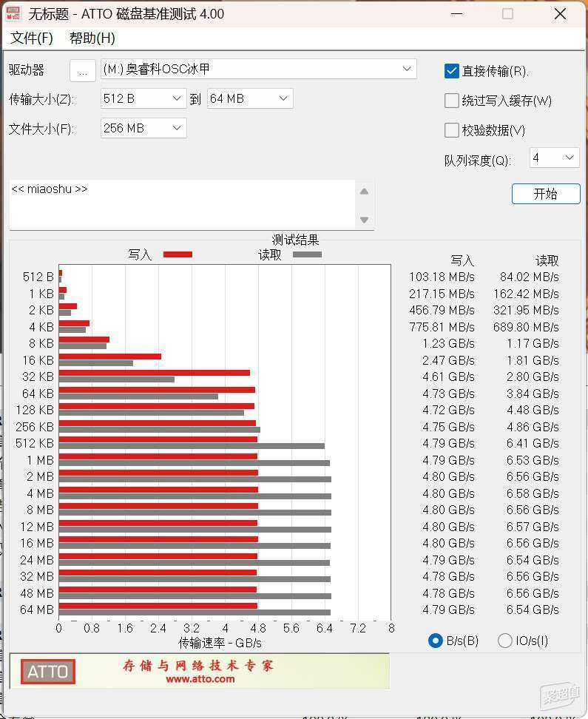Click the 512 B row label

38,277
